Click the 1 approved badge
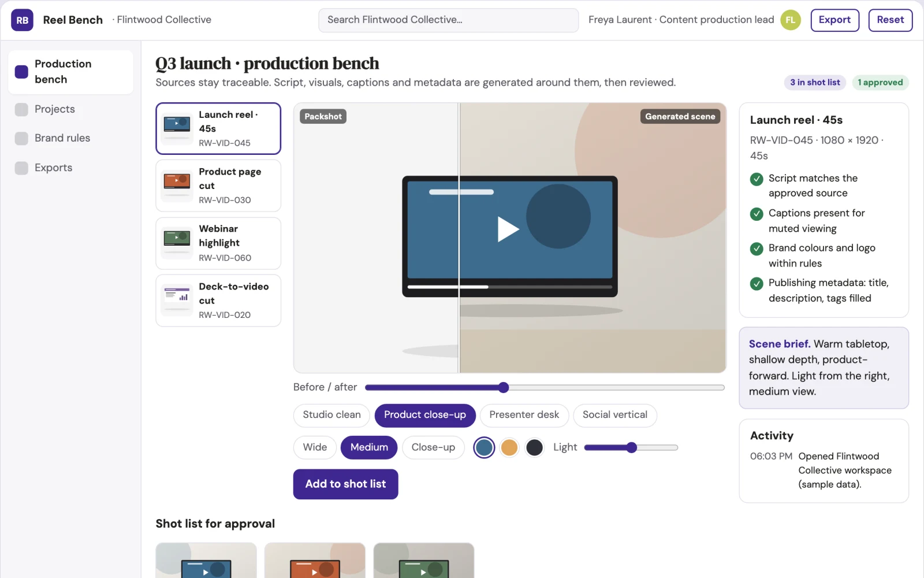 coord(880,83)
